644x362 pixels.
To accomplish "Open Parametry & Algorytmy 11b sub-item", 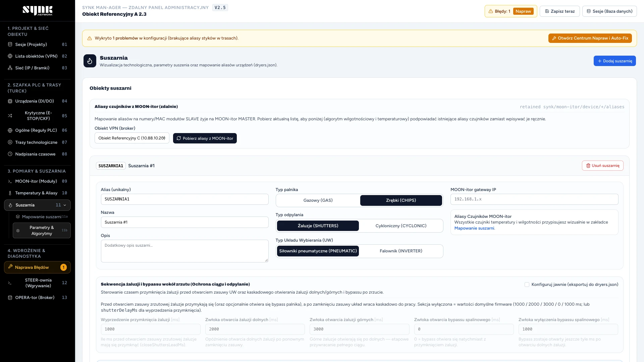I will tap(42, 231).
